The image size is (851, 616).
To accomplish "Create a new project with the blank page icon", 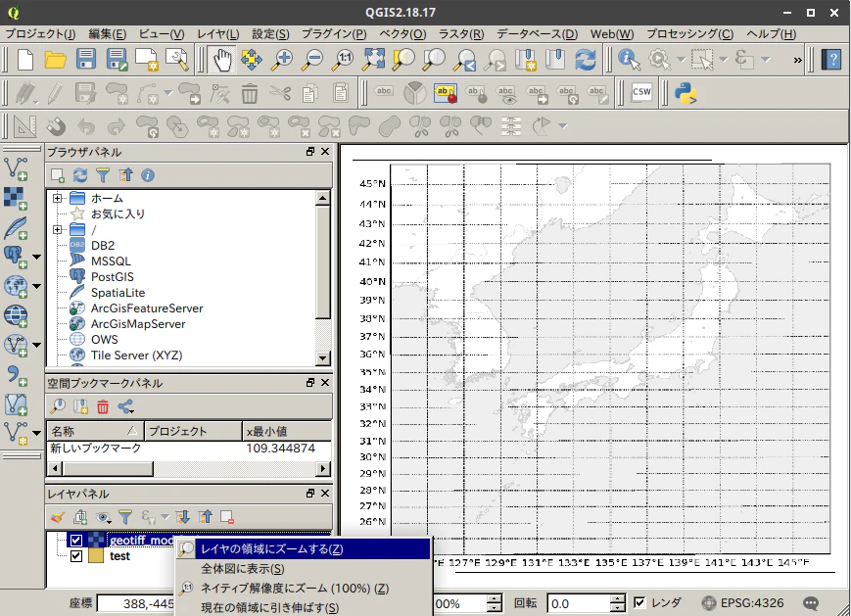I will [24, 59].
